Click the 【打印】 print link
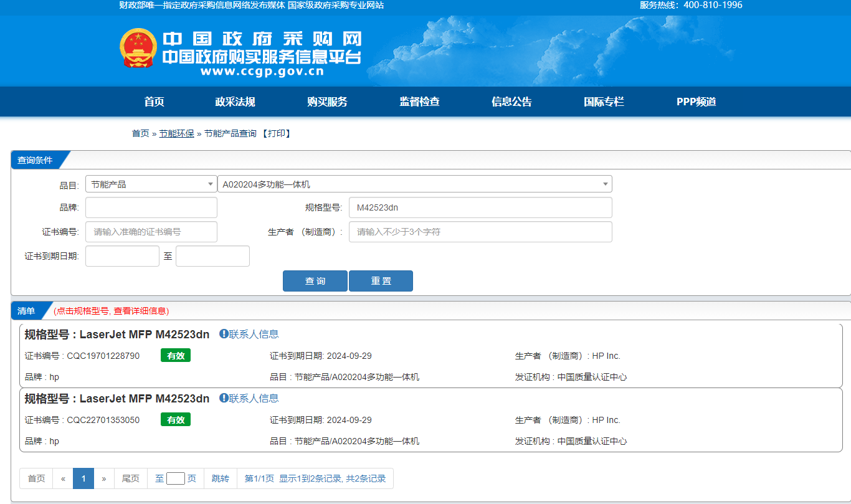 pos(276,133)
